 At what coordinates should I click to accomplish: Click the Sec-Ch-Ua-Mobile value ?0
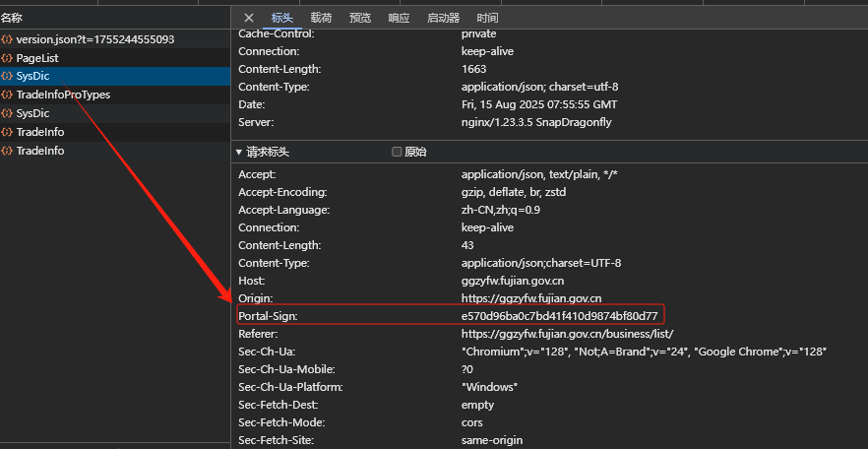click(x=467, y=369)
